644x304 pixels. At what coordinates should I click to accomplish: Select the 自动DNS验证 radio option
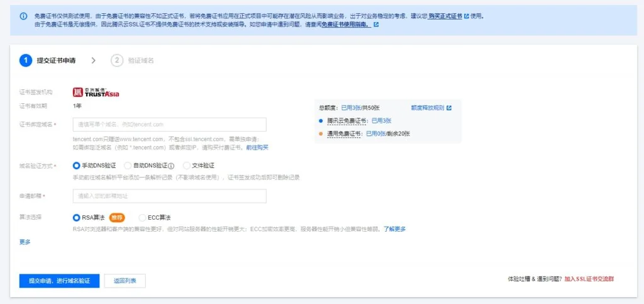click(x=128, y=166)
